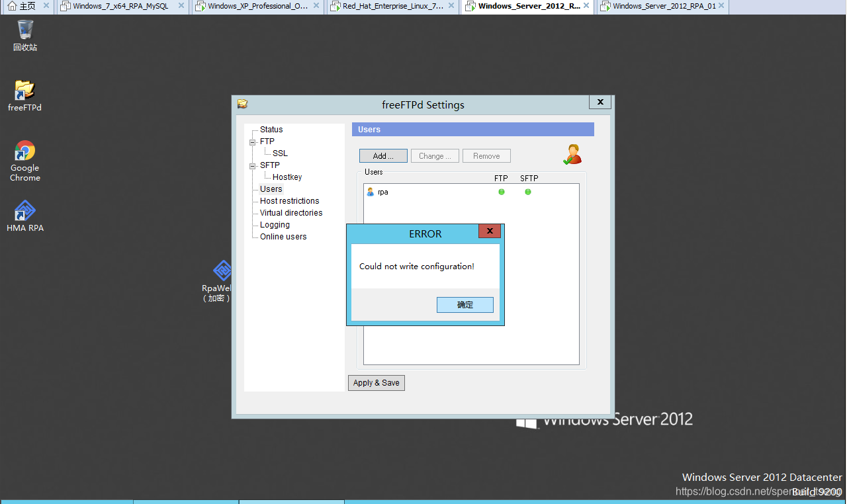The width and height of the screenshot is (847, 504).
Task: Close the ERROR dialog with red X
Action: coord(490,231)
